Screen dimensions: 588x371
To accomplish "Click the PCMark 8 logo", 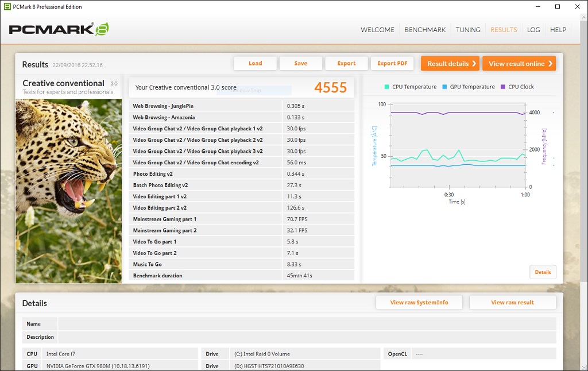I will pos(59,30).
